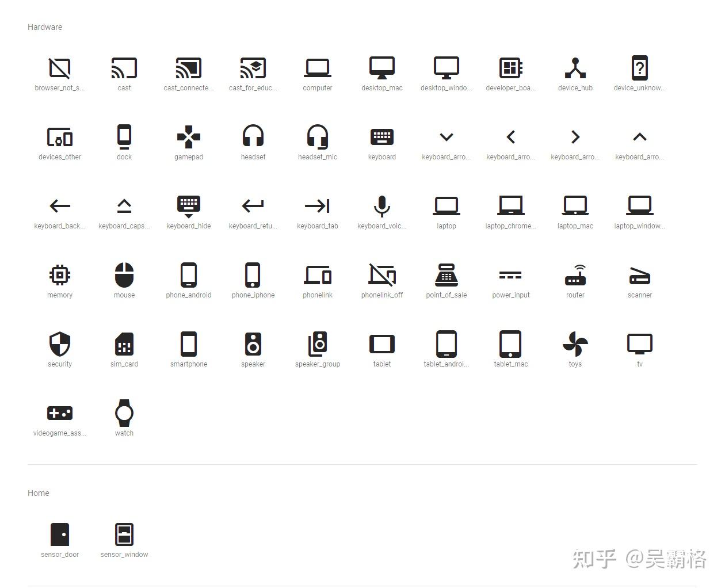The image size is (725, 588).
Task: Click the Hardware section heading
Action: tap(45, 27)
